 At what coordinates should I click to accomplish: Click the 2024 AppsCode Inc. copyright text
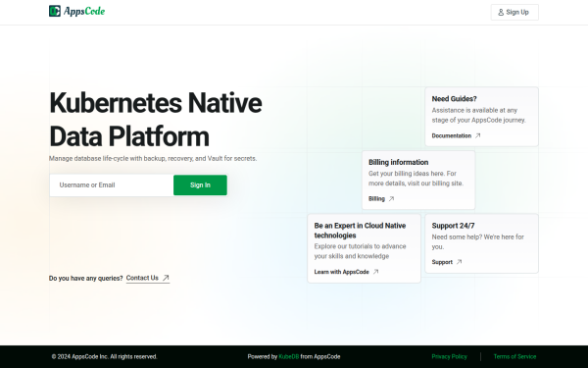105,357
